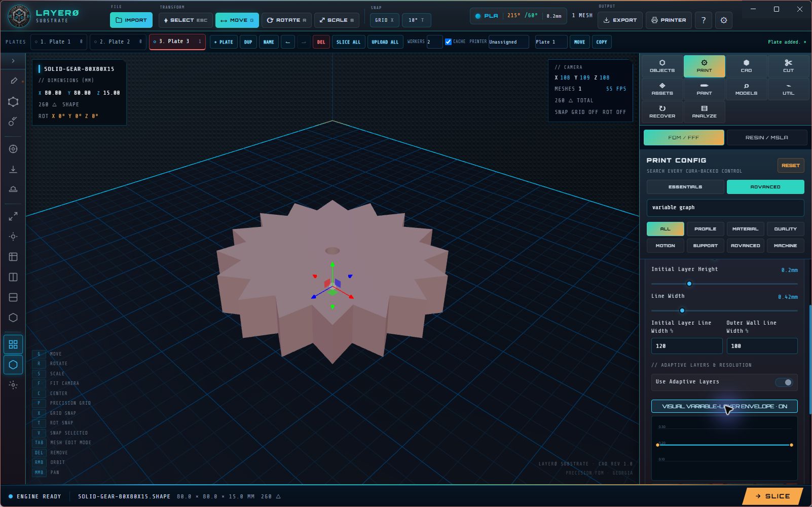
Task: Open the Assets panel
Action: point(662,89)
